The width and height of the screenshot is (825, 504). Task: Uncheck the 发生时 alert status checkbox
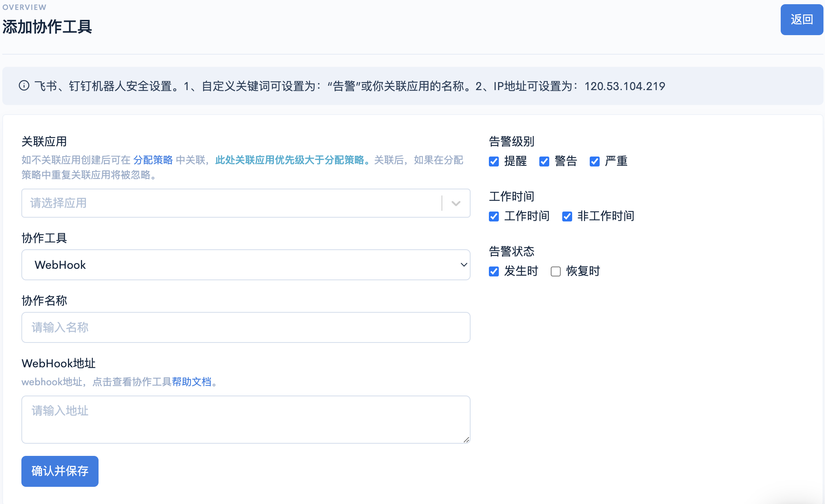tap(493, 271)
